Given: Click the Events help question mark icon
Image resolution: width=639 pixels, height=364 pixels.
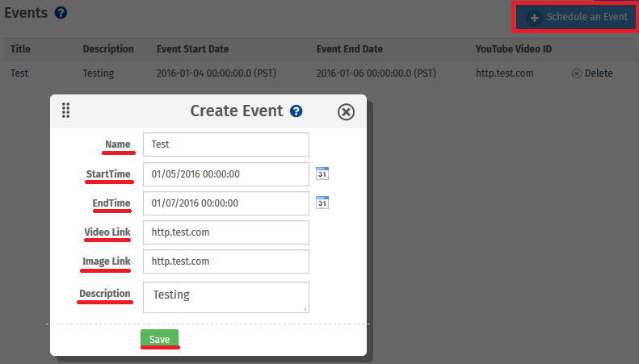Looking at the screenshot, I should click(x=61, y=13).
